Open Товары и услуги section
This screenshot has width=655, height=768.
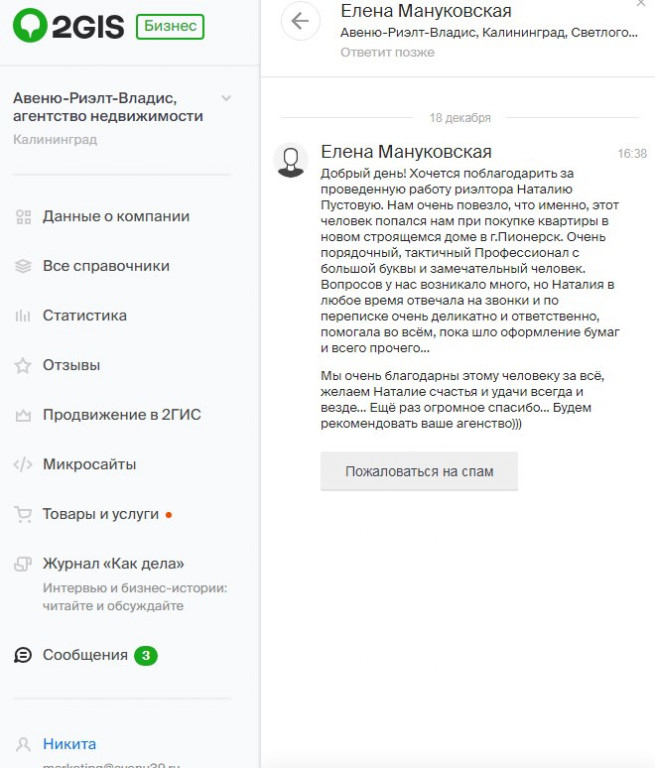pyautogui.click(x=101, y=514)
